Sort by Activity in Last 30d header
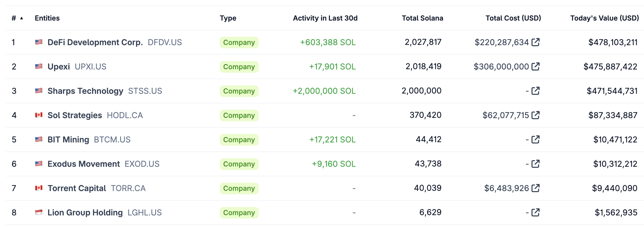This screenshot has height=227, width=644. pyautogui.click(x=325, y=18)
